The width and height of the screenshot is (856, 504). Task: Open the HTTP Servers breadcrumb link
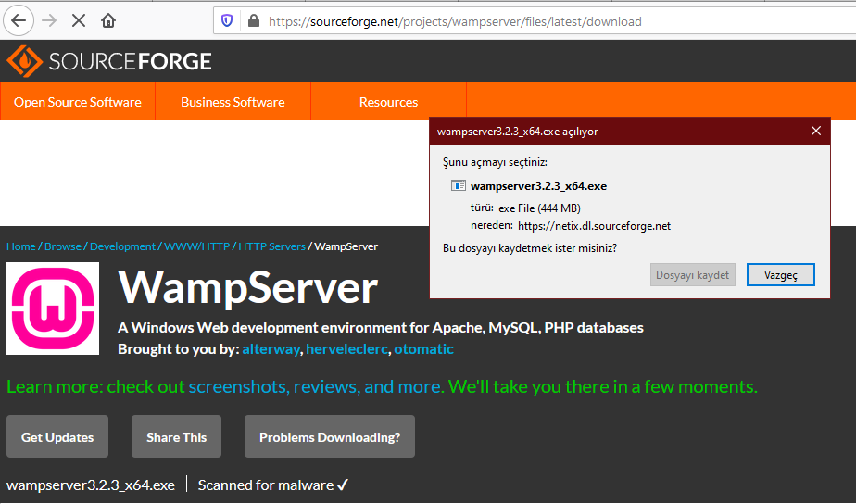[271, 246]
